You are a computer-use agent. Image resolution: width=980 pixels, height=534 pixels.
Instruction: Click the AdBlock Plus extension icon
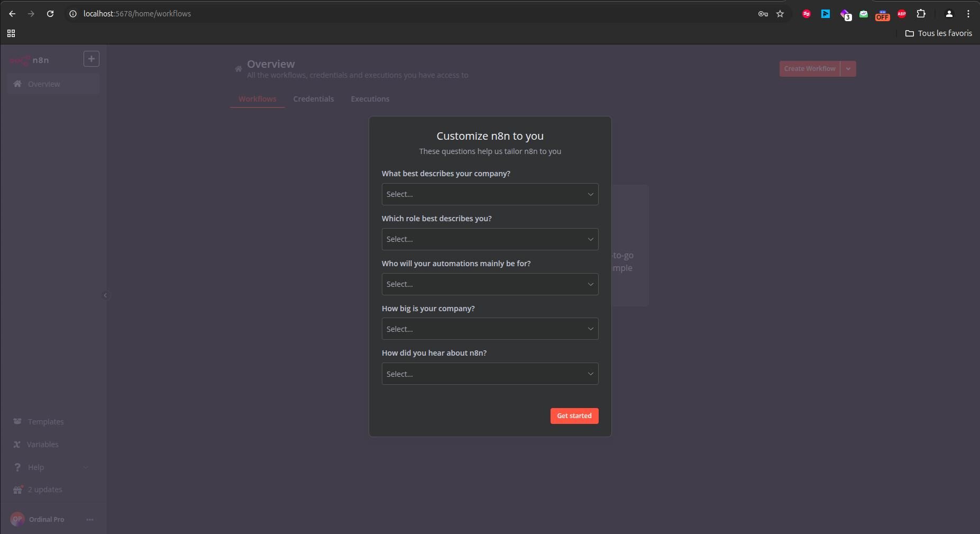coord(902,14)
